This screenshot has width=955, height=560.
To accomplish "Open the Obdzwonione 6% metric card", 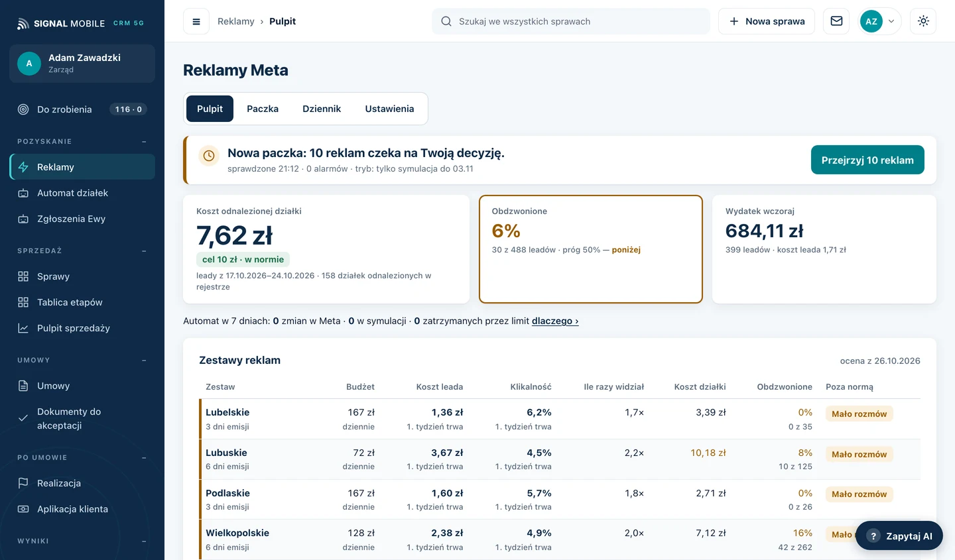I will pyautogui.click(x=591, y=249).
